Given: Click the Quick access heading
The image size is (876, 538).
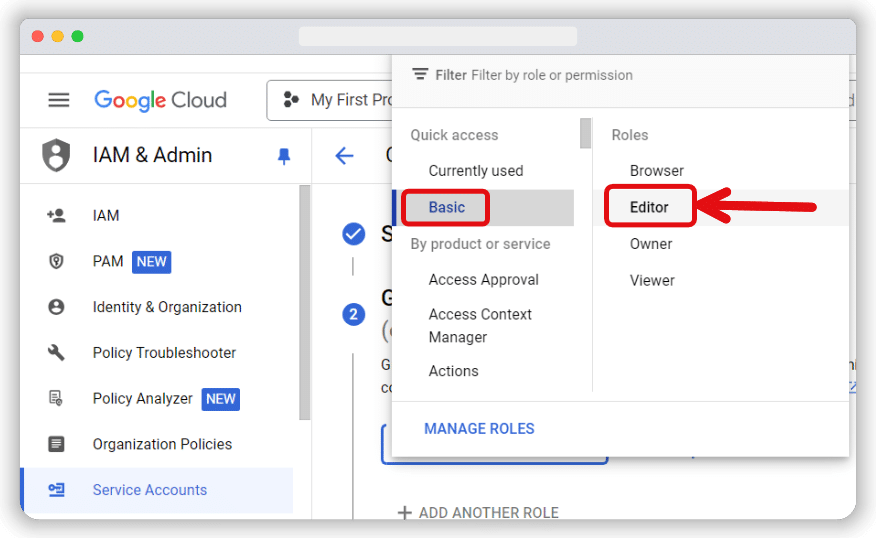Looking at the screenshot, I should coord(454,135).
